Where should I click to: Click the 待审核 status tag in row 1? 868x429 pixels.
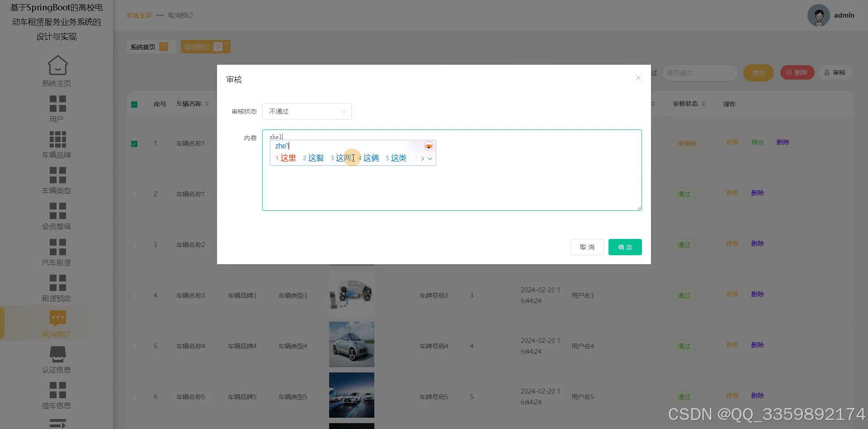click(687, 143)
